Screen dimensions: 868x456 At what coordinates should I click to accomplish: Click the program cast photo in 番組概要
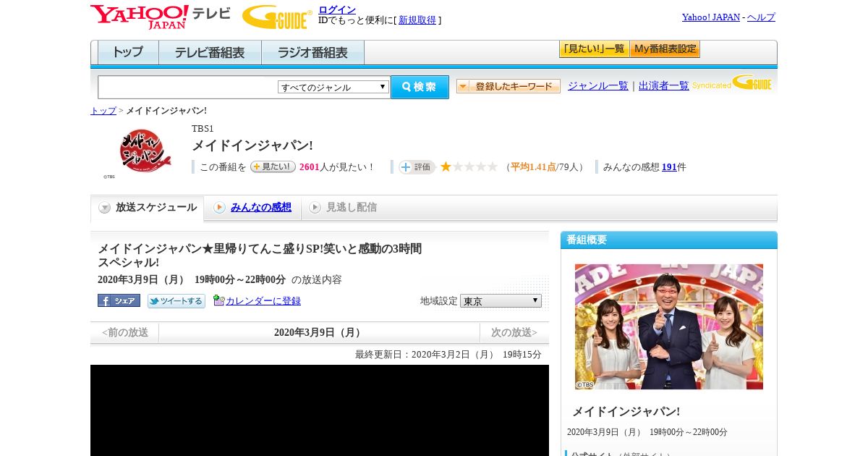click(x=669, y=326)
